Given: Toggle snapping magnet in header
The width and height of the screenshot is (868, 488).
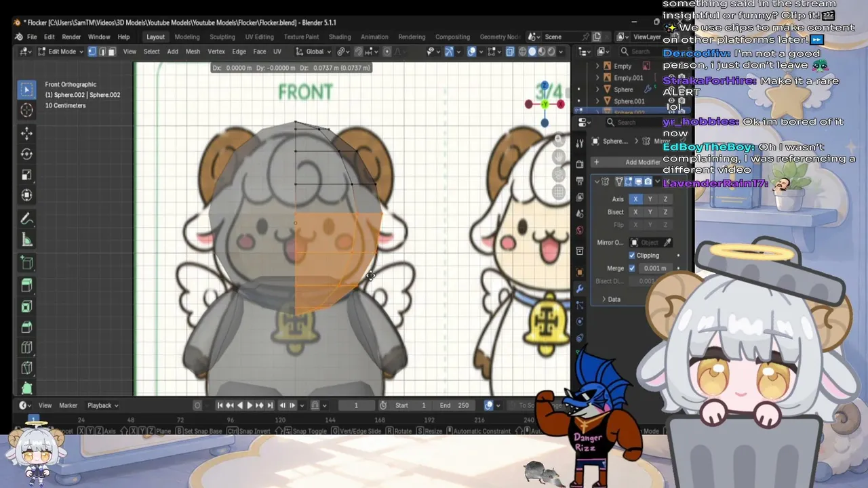Looking at the screenshot, I should tap(359, 52).
